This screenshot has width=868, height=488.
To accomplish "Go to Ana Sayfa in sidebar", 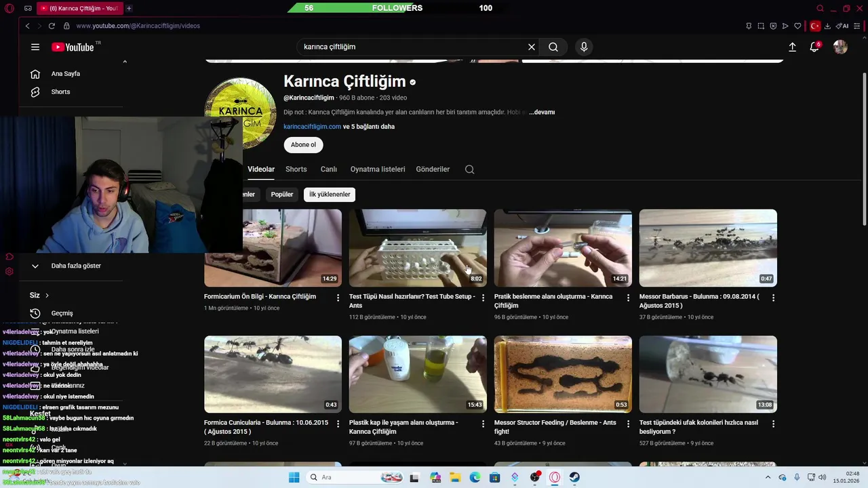I will pos(66,74).
